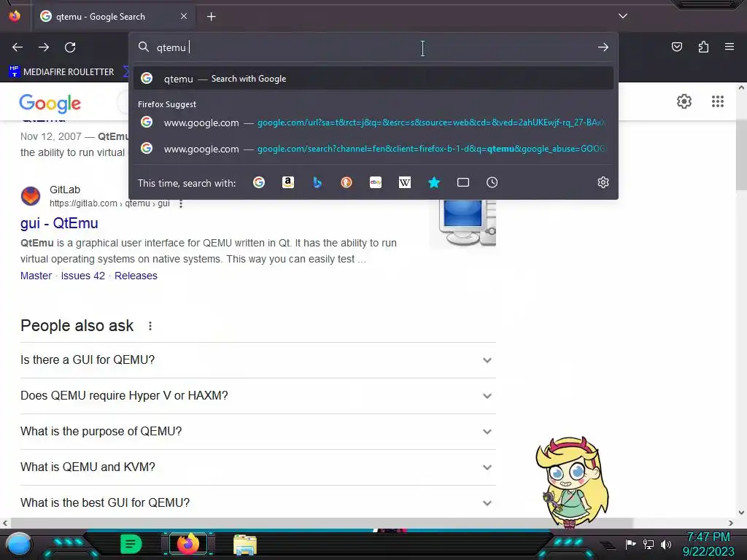Open a new tab with the plus button
747x560 pixels.
pos(211,17)
